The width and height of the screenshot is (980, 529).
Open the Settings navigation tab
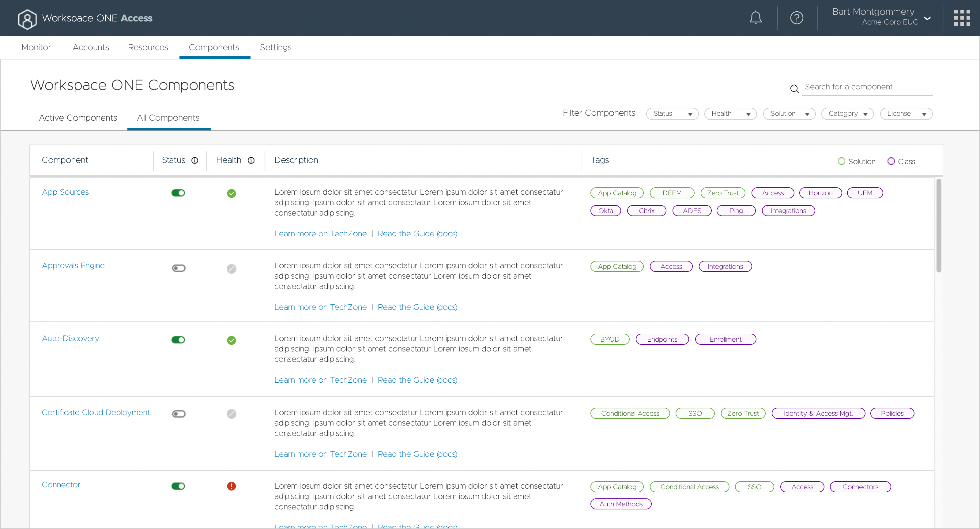click(x=275, y=47)
